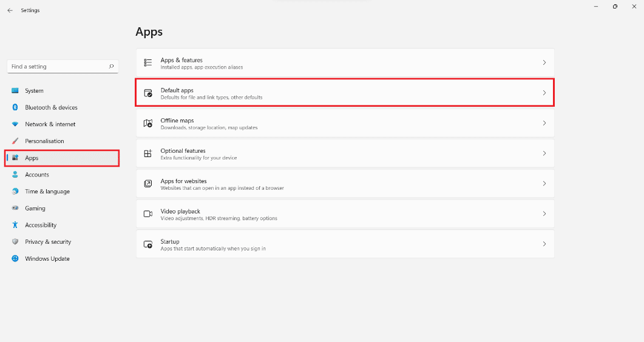Screen dimensions: 644x342
Task: Click the System monitor icon in sidebar
Action: (15, 91)
